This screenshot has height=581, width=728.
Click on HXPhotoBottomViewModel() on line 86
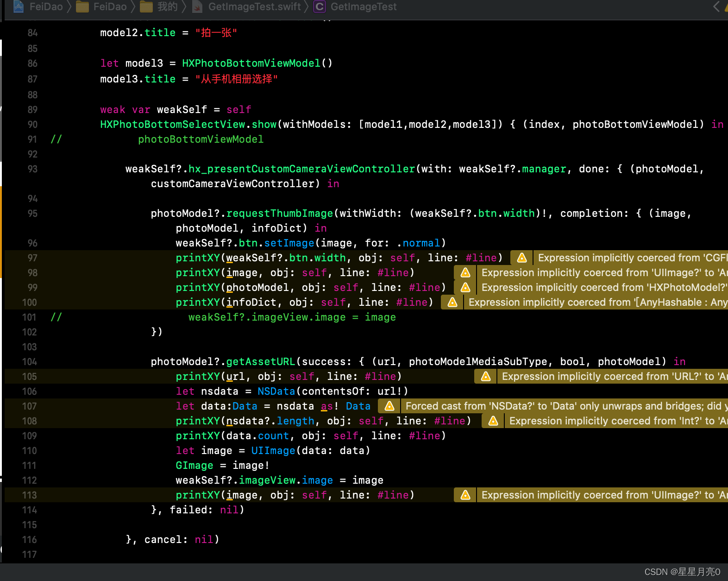click(257, 63)
